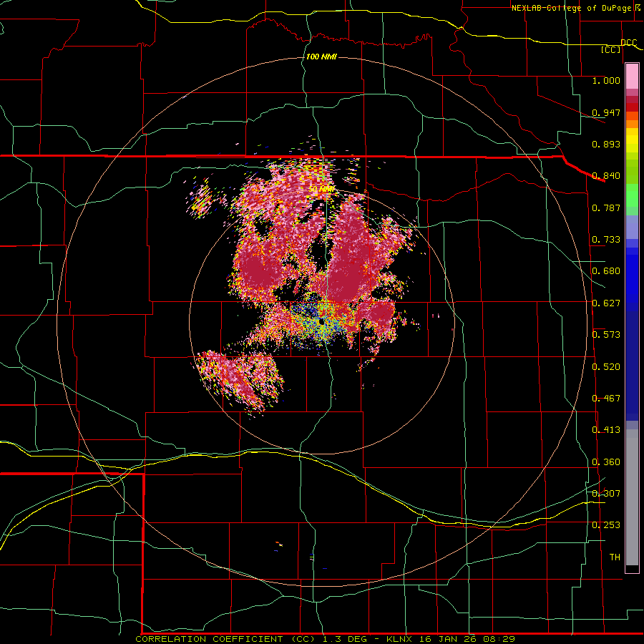Viewport: 644px width, 644px height.
Task: Click the 0.573 color scale value
Action: click(x=606, y=335)
